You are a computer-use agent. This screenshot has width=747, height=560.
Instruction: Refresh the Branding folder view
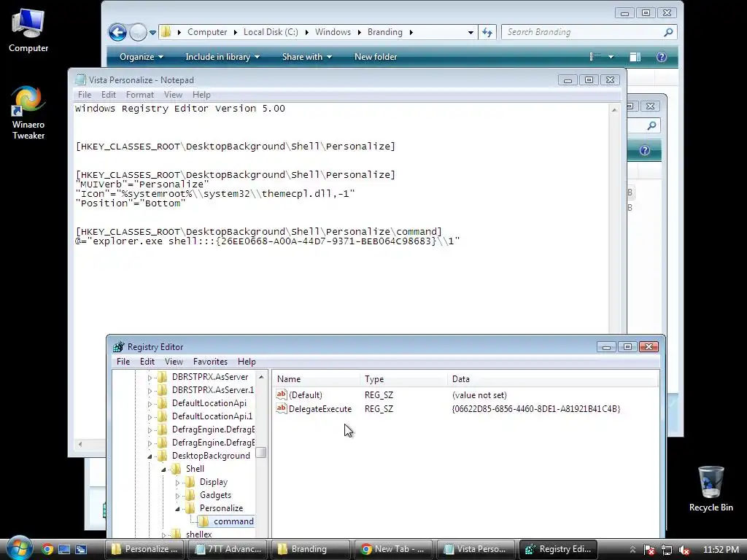[x=487, y=32]
